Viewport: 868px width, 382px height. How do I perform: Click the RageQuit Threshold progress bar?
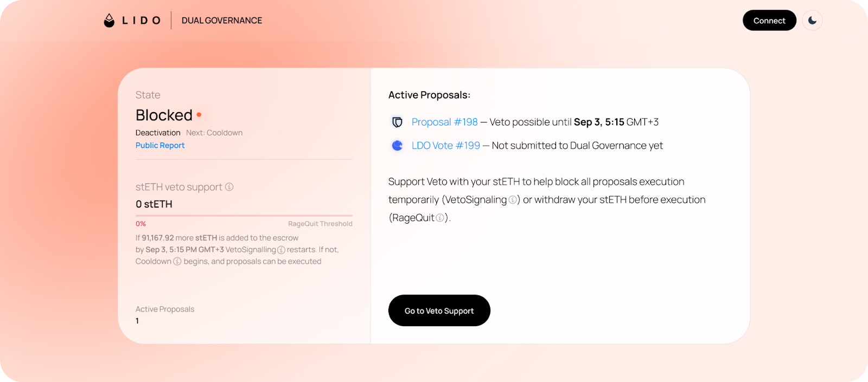[x=244, y=216]
